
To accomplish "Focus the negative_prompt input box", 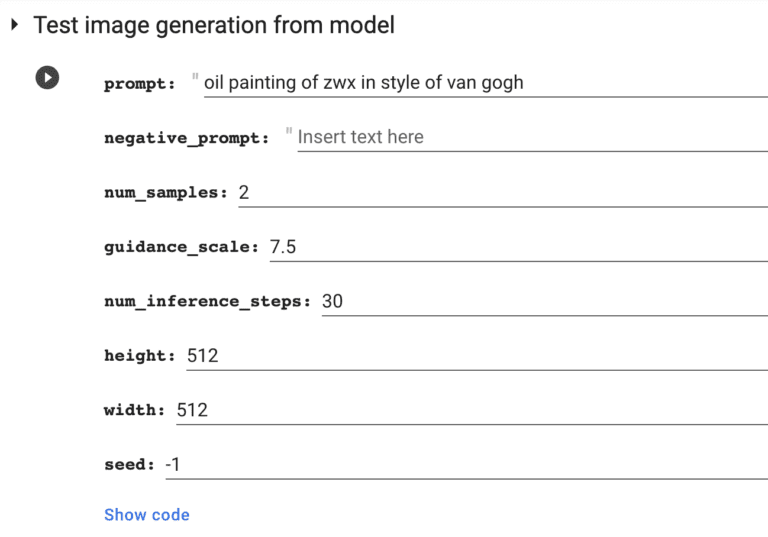I will coord(525,137).
